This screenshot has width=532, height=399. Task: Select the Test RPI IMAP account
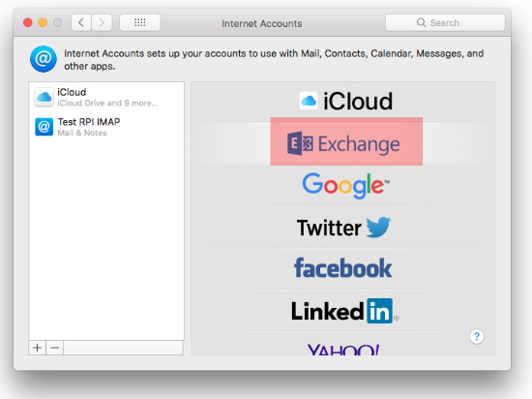(106, 127)
